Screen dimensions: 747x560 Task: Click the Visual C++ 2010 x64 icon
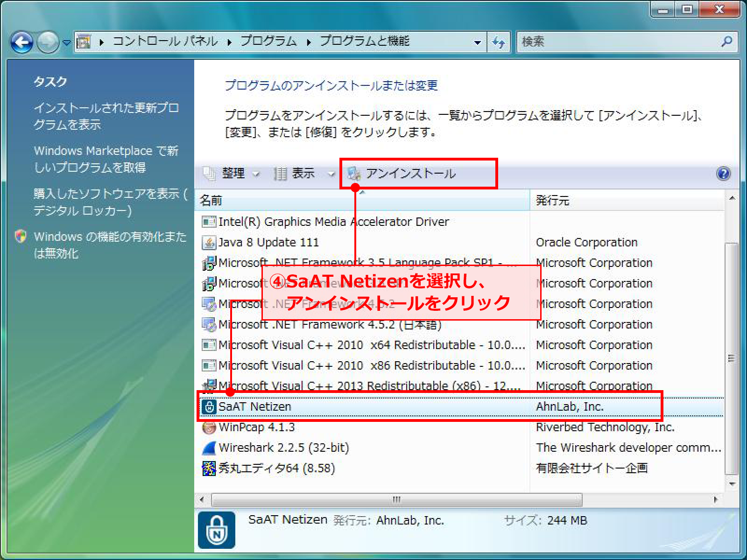pyautogui.click(x=209, y=345)
